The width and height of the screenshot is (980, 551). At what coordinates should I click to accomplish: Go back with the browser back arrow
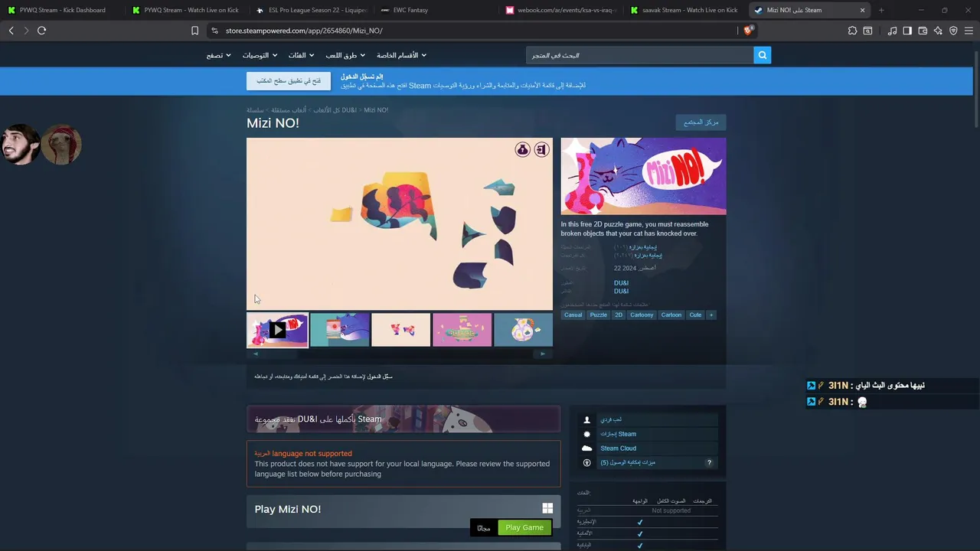11,31
